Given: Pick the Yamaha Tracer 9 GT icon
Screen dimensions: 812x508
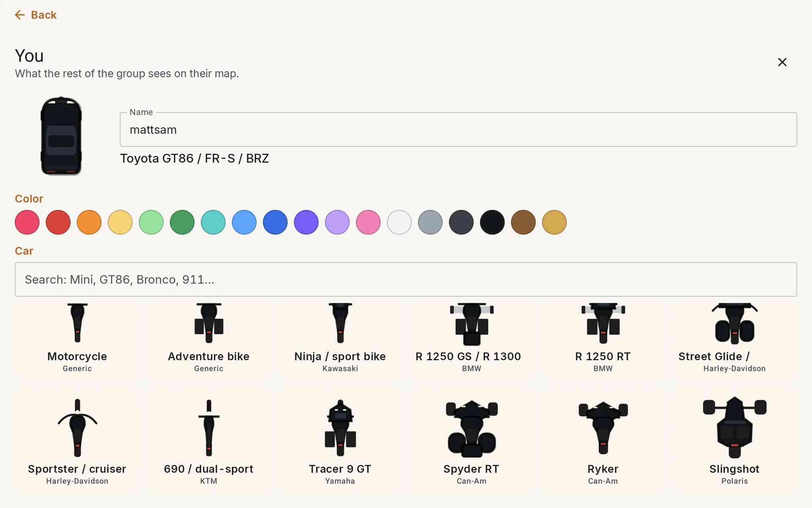Looking at the screenshot, I should point(340,428).
